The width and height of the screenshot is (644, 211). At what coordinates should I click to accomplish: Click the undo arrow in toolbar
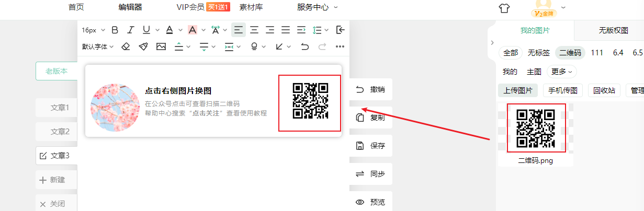pos(305,46)
